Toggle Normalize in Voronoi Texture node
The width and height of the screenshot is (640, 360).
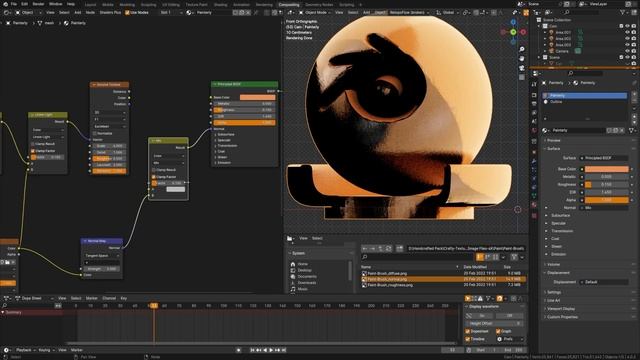click(x=95, y=133)
